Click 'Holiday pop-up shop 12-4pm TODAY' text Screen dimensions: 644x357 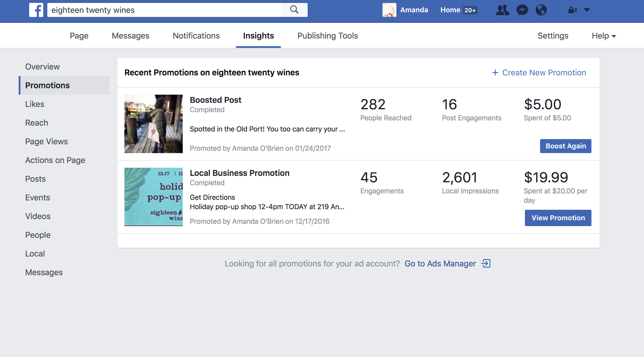267,207
